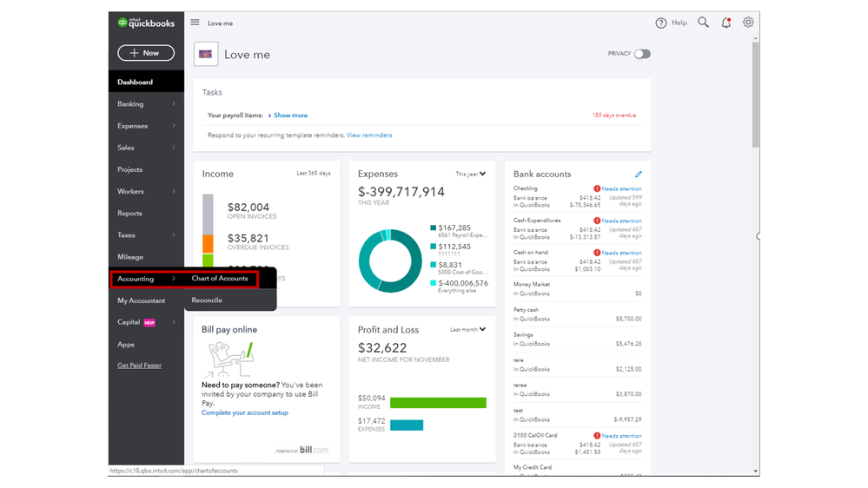The height and width of the screenshot is (488, 868).
Task: Click the Money Market account row
Action: click(x=578, y=289)
